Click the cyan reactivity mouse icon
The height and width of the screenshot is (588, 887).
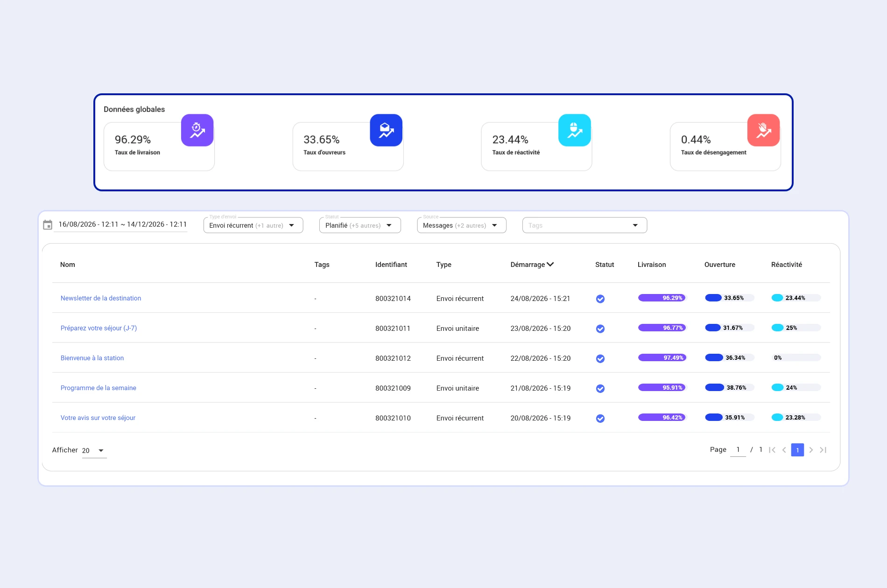(x=575, y=130)
